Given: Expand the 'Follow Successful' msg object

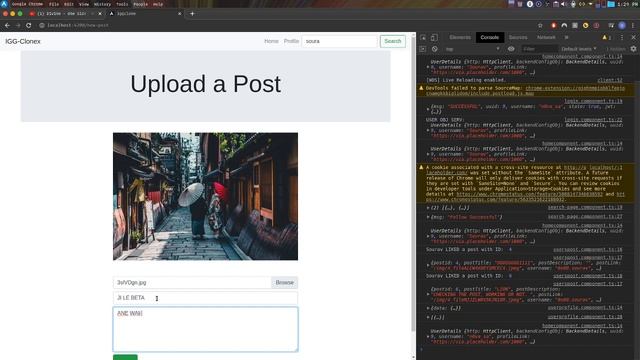Looking at the screenshot, I should coord(428,217).
